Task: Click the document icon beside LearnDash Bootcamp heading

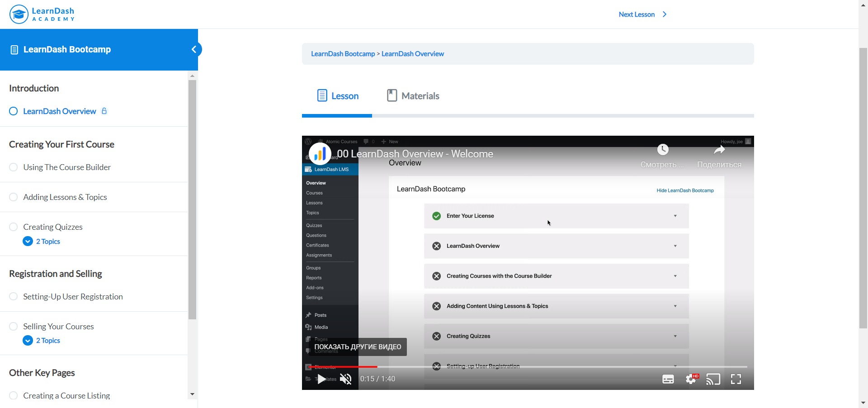Action: 14,50
